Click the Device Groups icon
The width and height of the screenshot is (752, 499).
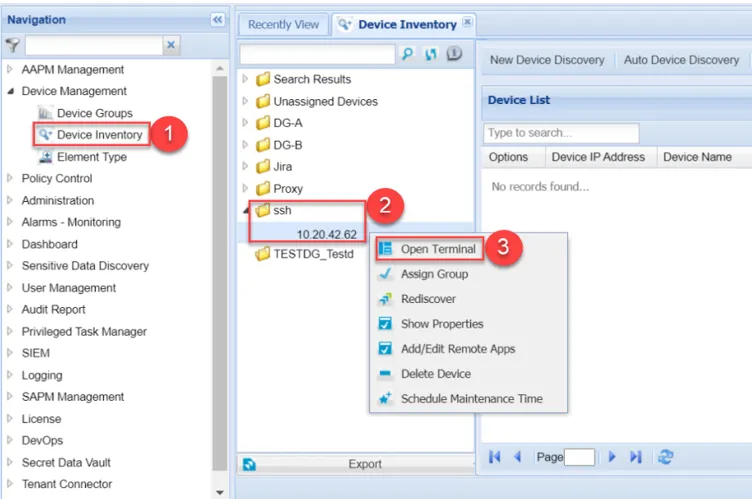tap(45, 113)
